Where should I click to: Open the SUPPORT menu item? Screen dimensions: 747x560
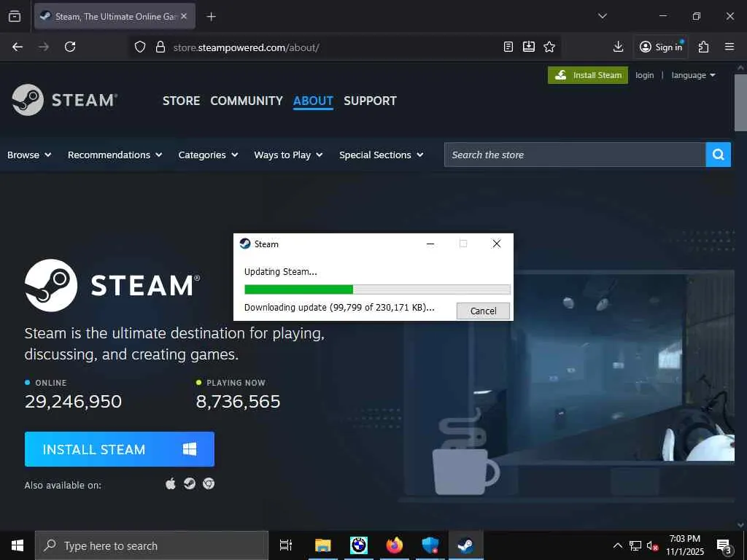(x=370, y=101)
